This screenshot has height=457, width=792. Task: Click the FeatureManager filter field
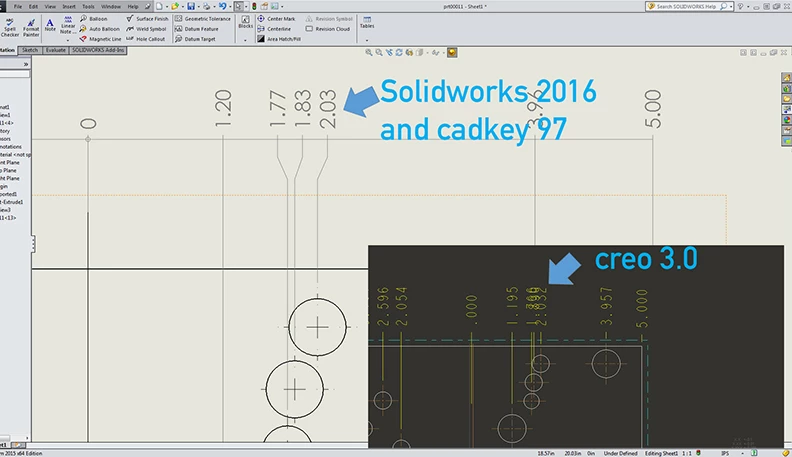pyautogui.click(x=15, y=74)
